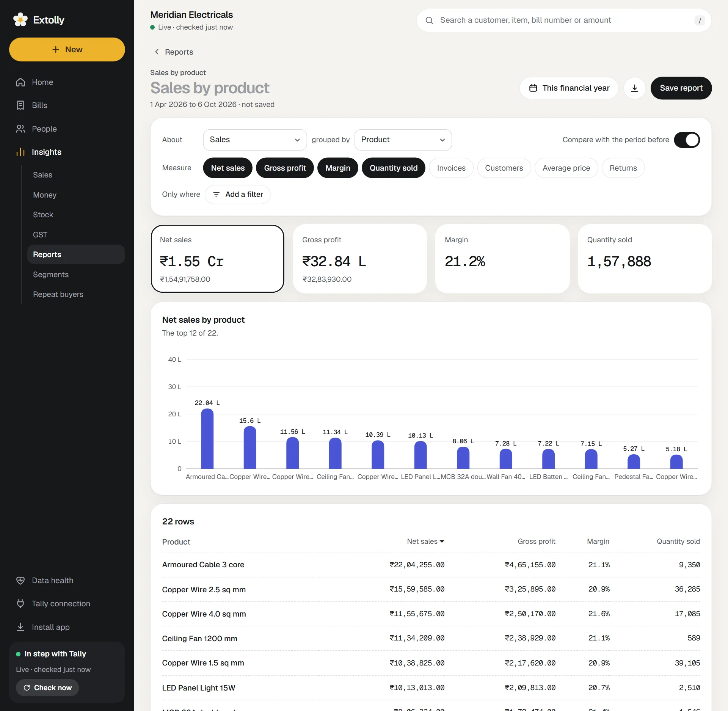Click the yellow New button
The width and height of the screenshot is (728, 711).
(67, 50)
